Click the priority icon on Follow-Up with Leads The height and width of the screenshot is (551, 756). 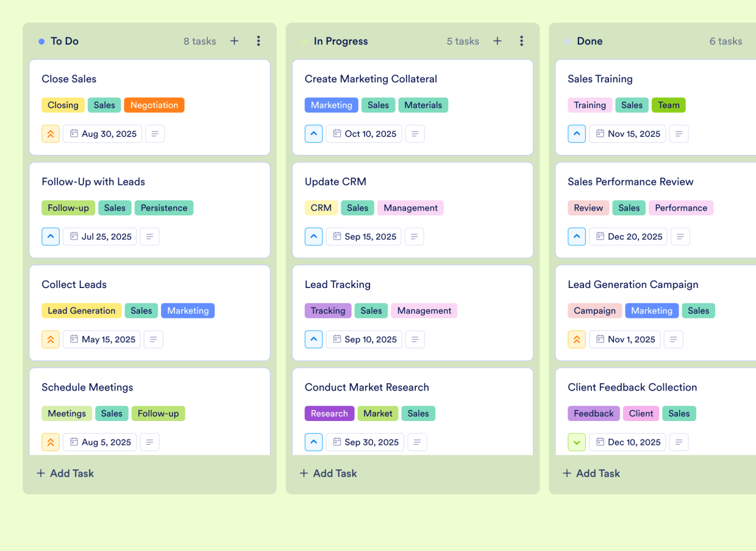click(51, 237)
